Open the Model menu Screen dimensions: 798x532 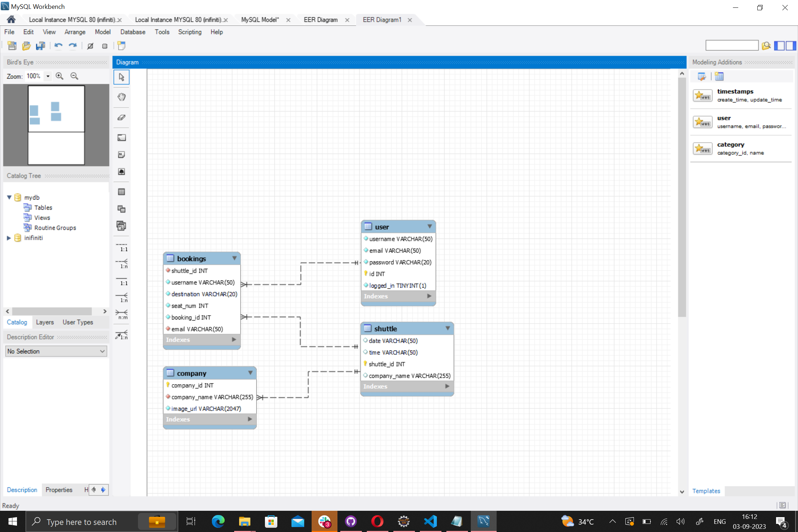(103, 32)
